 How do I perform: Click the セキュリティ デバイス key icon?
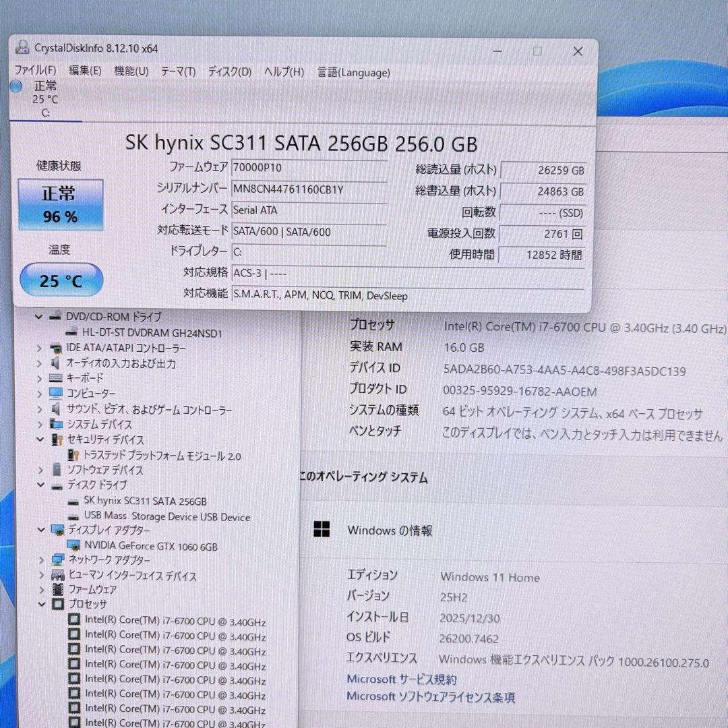point(57,439)
